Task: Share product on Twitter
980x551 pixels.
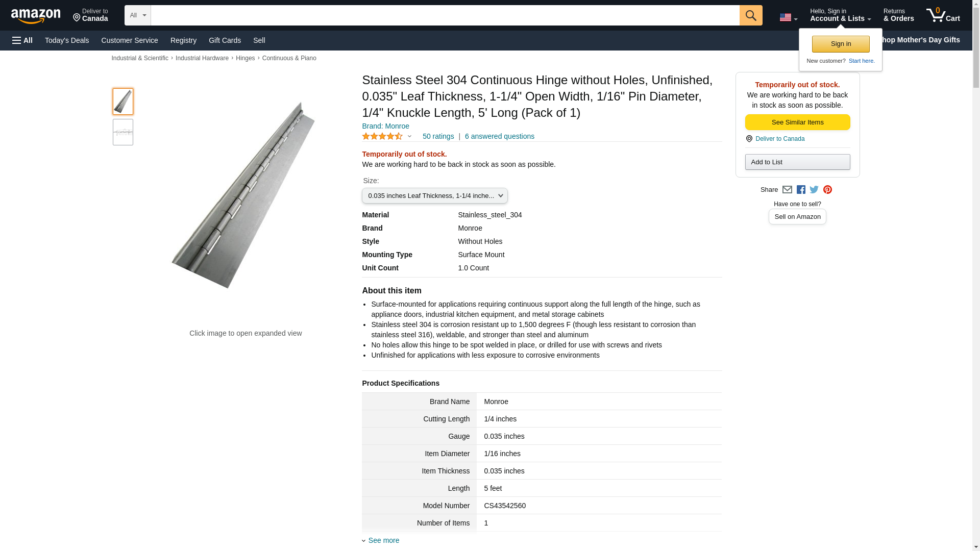Action: point(814,190)
